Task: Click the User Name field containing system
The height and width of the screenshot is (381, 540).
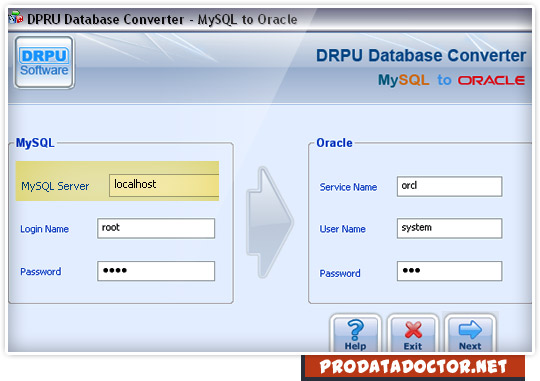Action: coord(449,228)
